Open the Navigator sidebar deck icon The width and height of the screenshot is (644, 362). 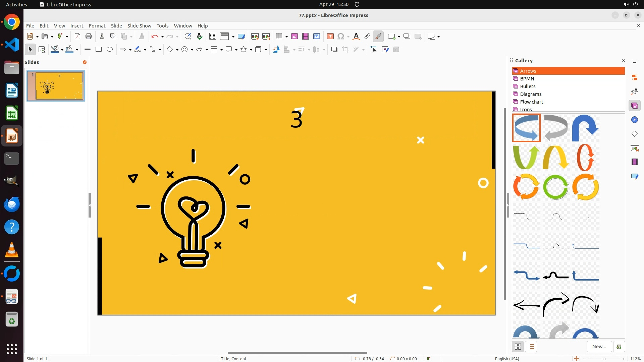coord(634,120)
